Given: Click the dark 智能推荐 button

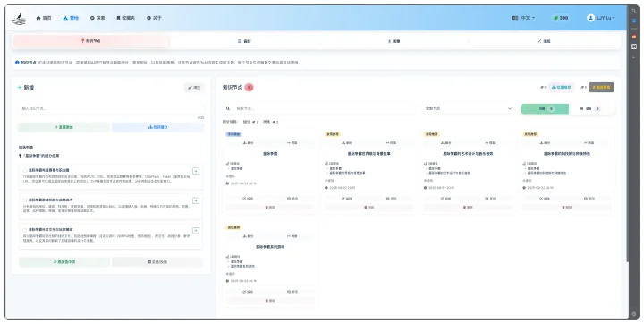Looking at the screenshot, I should [601, 87].
